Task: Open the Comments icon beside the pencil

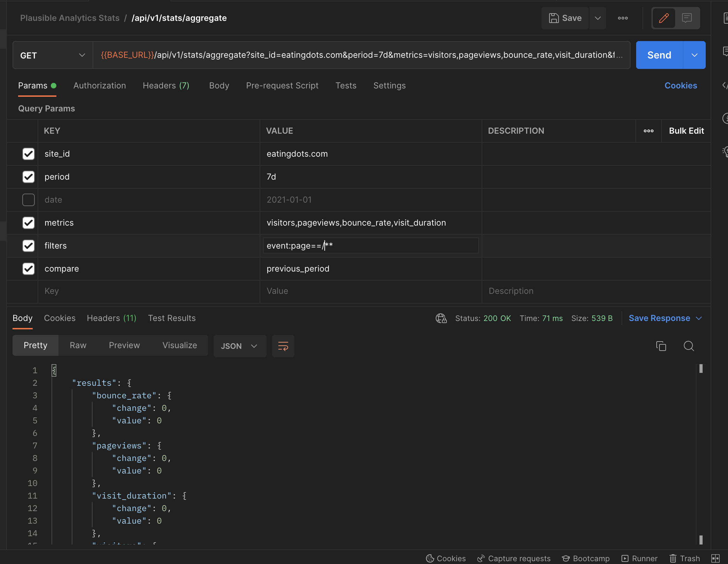Action: [x=687, y=18]
